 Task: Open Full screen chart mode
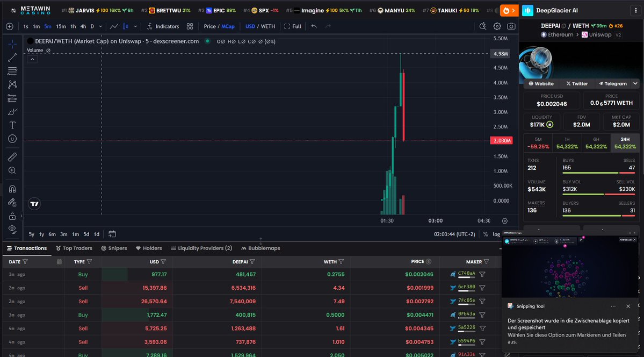293,26
